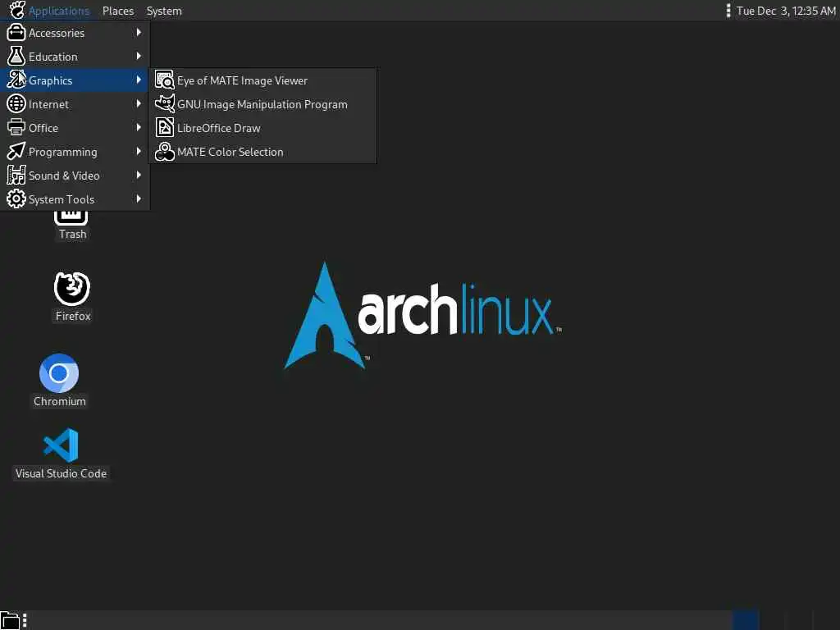Open the Accessories submenu
Viewport: 840px width, 630px height.
coord(75,33)
